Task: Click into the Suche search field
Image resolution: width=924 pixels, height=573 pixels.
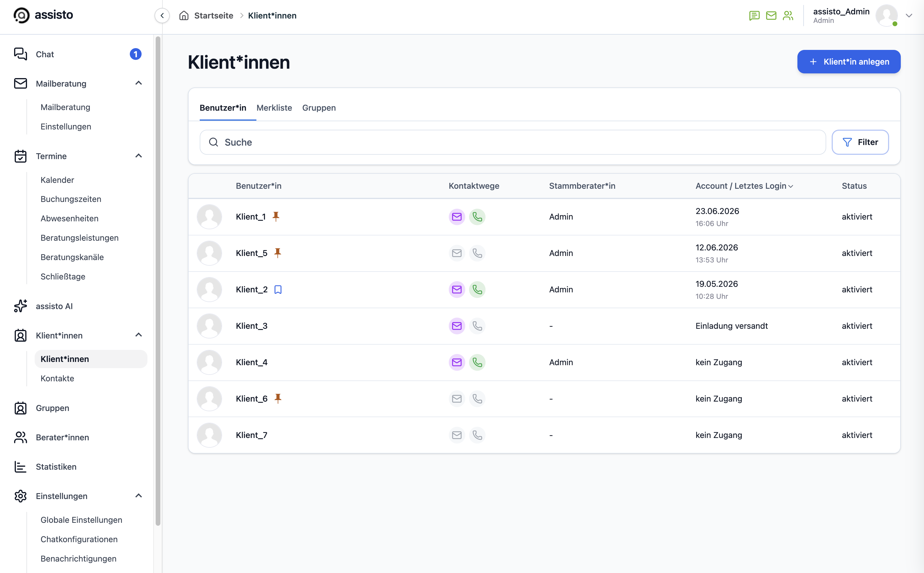Action: coord(512,142)
